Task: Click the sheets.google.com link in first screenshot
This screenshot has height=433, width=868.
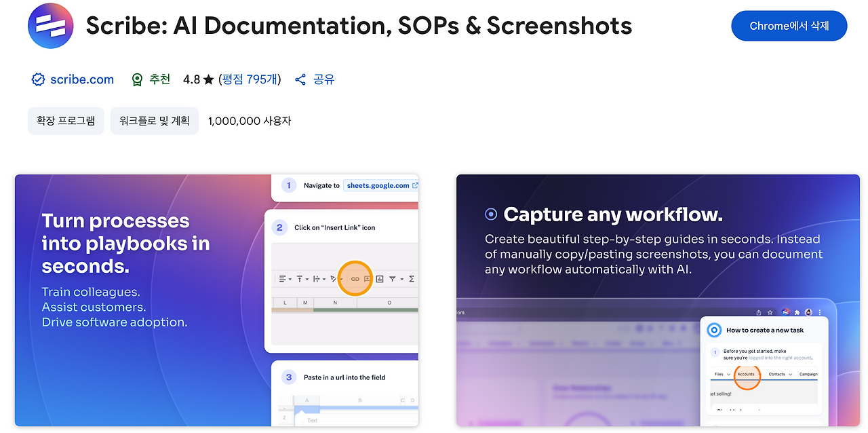Action: point(381,185)
